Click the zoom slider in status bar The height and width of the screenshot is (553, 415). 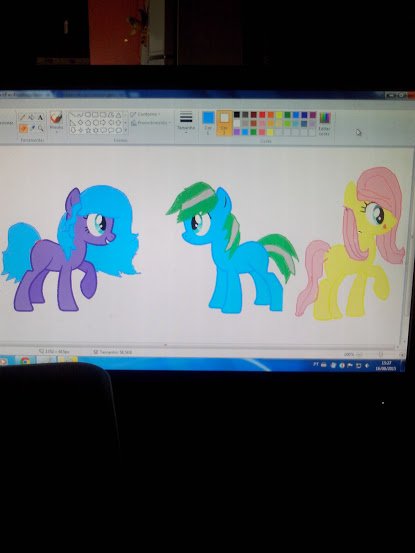(380, 354)
